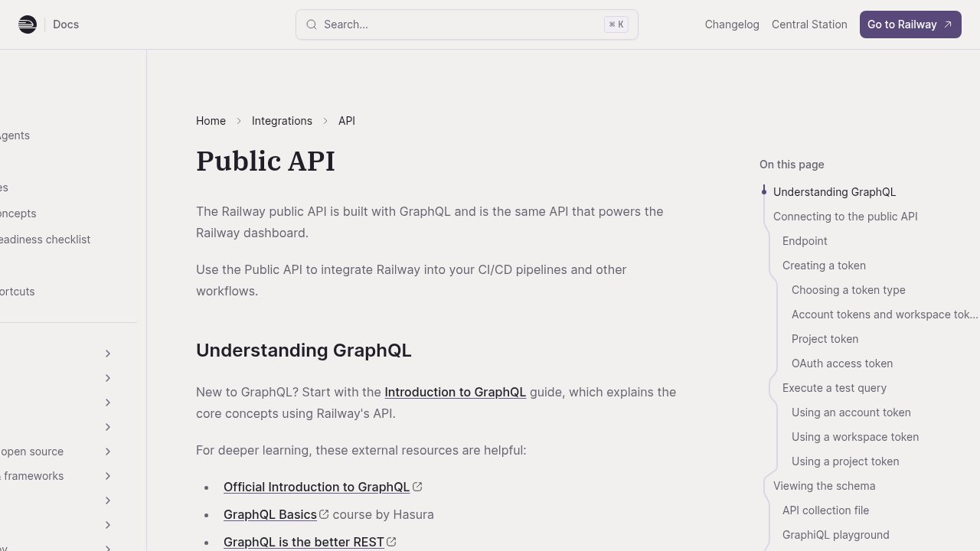Viewport: 980px width, 551px height.
Task: Jump to OAuth access token section
Action: [x=842, y=364]
